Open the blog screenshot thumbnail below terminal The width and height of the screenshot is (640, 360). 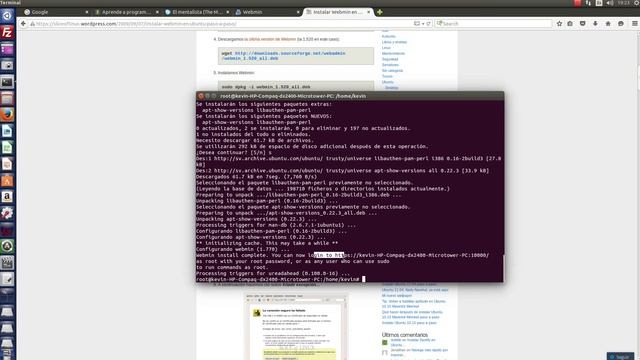296,327
